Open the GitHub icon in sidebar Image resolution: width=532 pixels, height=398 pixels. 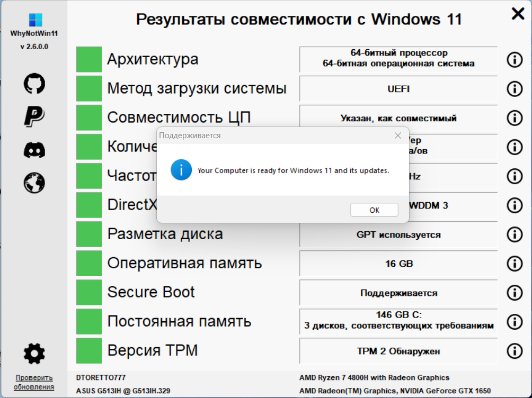pyautogui.click(x=34, y=84)
